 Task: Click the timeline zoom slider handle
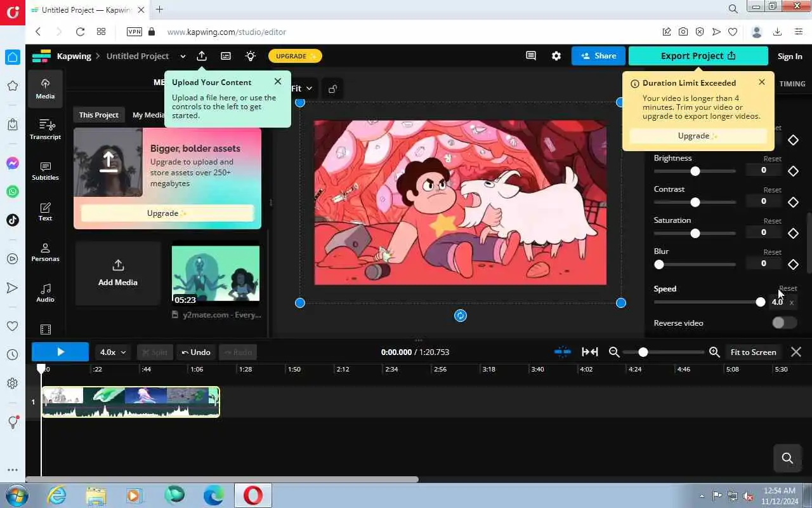643,352
